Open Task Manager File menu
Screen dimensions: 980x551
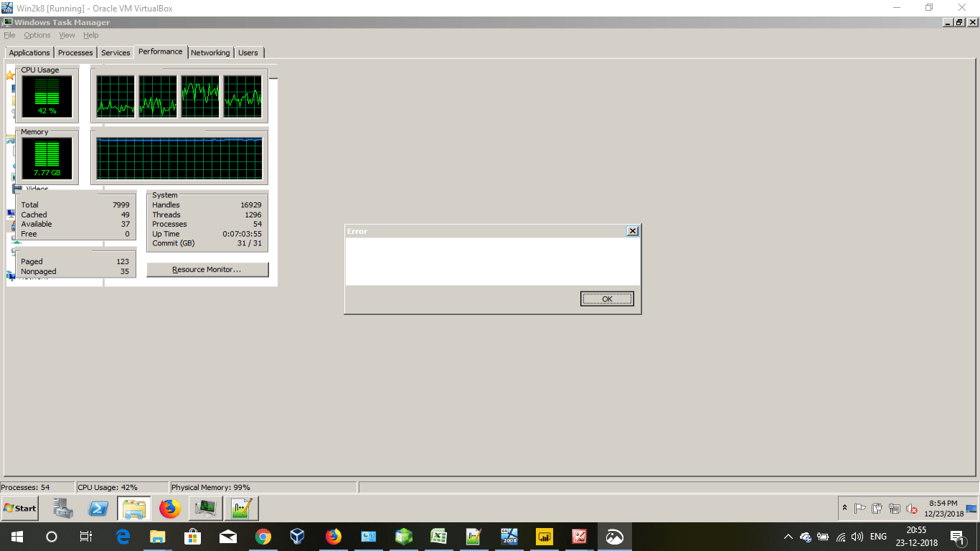tap(9, 35)
